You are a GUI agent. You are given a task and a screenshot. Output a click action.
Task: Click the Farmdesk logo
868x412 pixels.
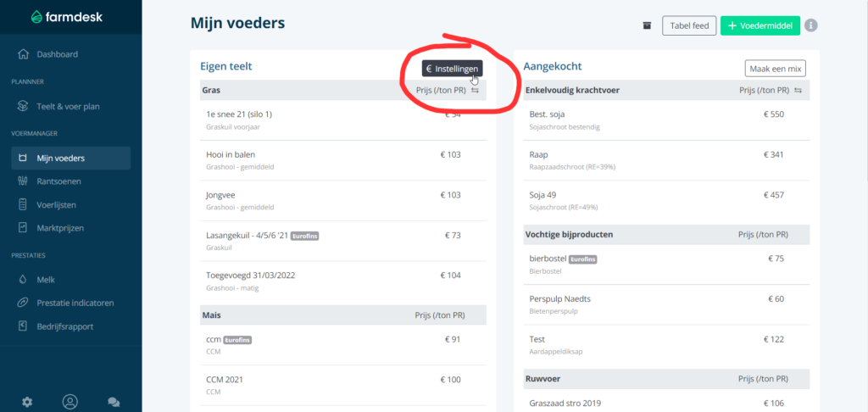(65, 16)
